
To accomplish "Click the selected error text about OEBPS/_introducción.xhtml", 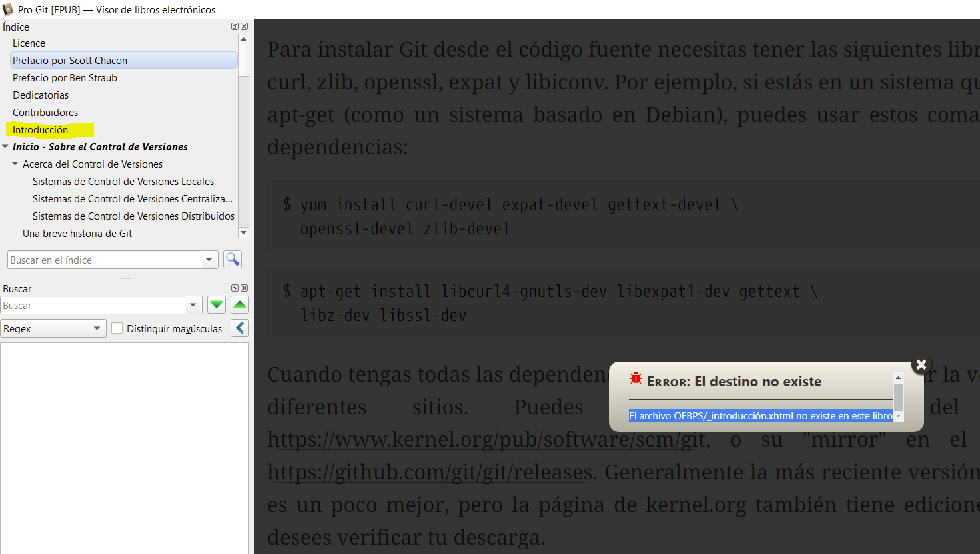I will tap(761, 416).
